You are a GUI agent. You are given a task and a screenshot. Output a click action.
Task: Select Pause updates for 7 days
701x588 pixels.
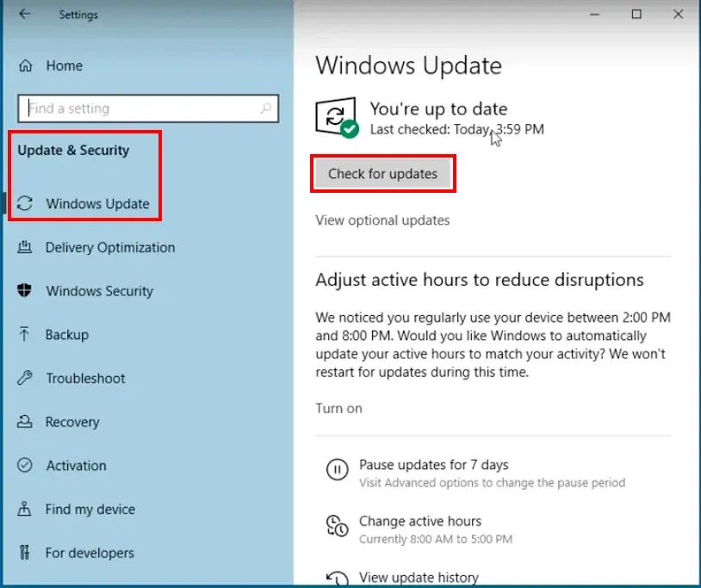[x=434, y=465]
